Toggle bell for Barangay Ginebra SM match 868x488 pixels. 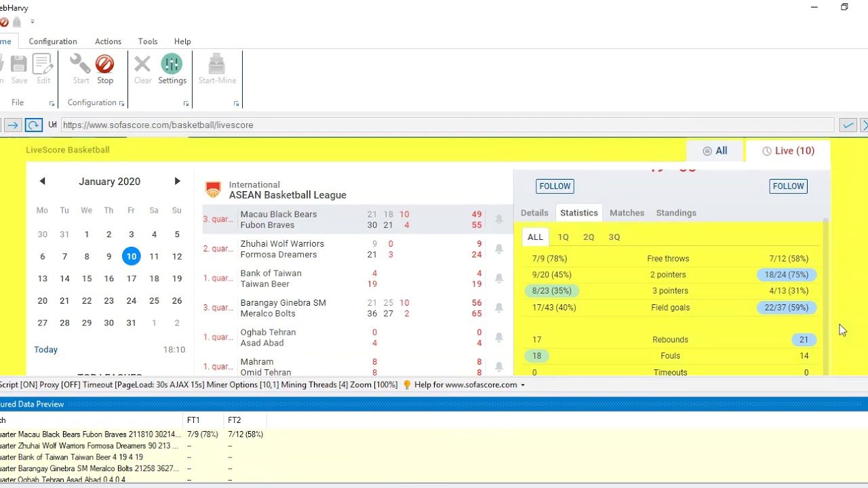tap(499, 308)
